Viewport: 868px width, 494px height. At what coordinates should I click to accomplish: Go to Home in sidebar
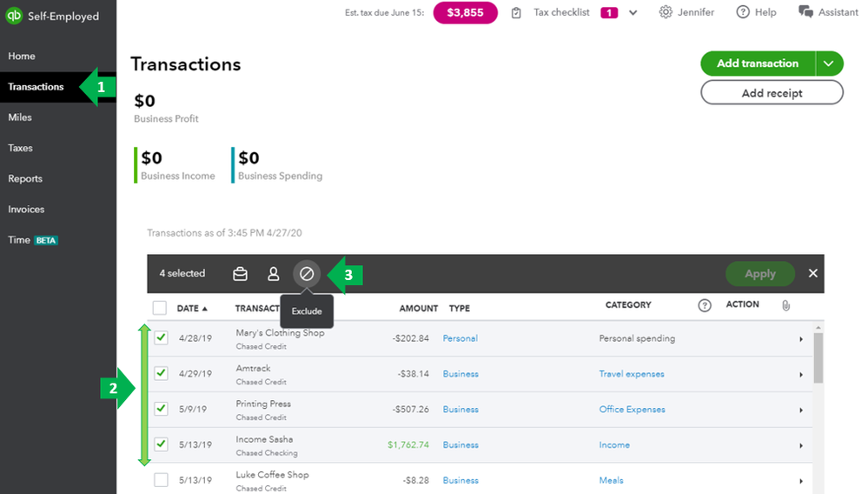pyautogui.click(x=22, y=56)
